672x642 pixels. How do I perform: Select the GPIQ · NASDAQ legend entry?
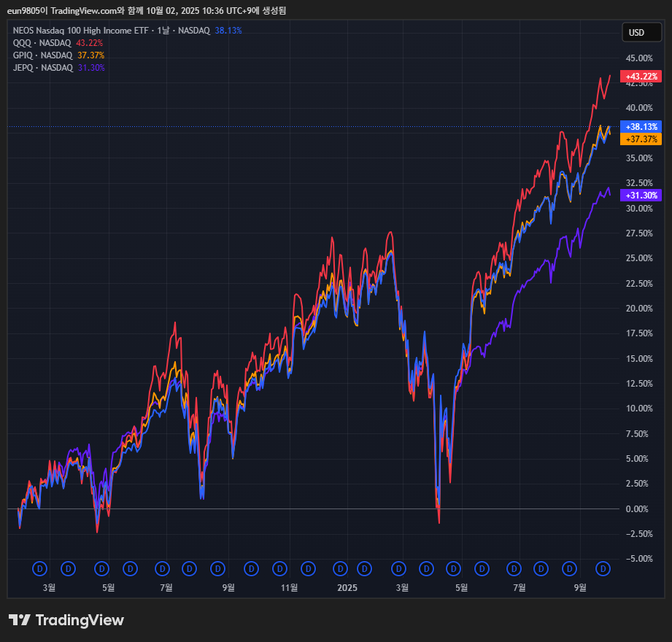tap(43, 55)
